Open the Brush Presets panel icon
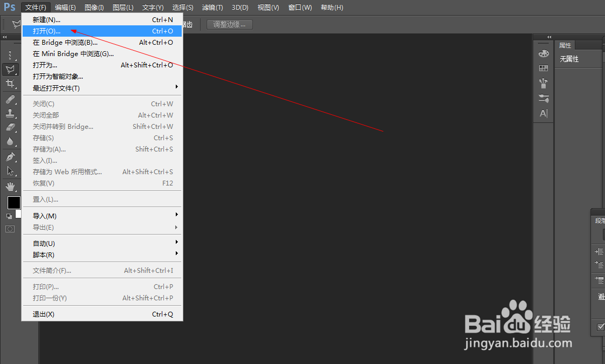 (544, 83)
